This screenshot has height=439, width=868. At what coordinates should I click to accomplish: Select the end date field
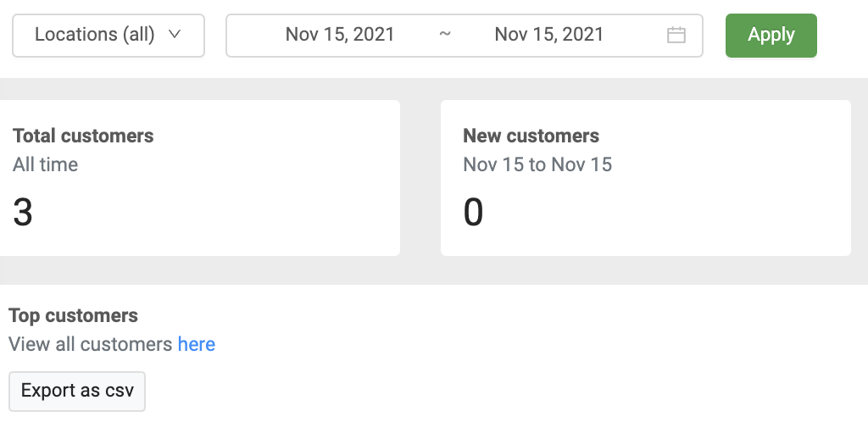pos(549,35)
